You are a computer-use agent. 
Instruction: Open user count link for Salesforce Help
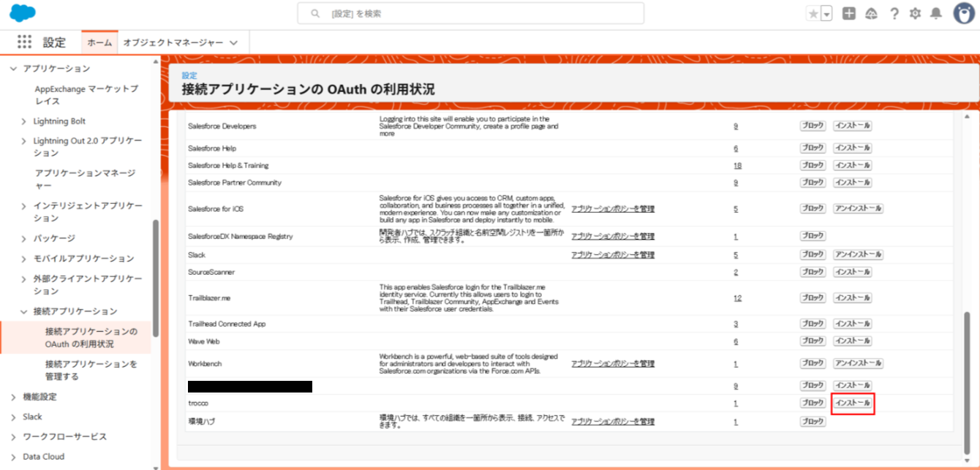736,148
